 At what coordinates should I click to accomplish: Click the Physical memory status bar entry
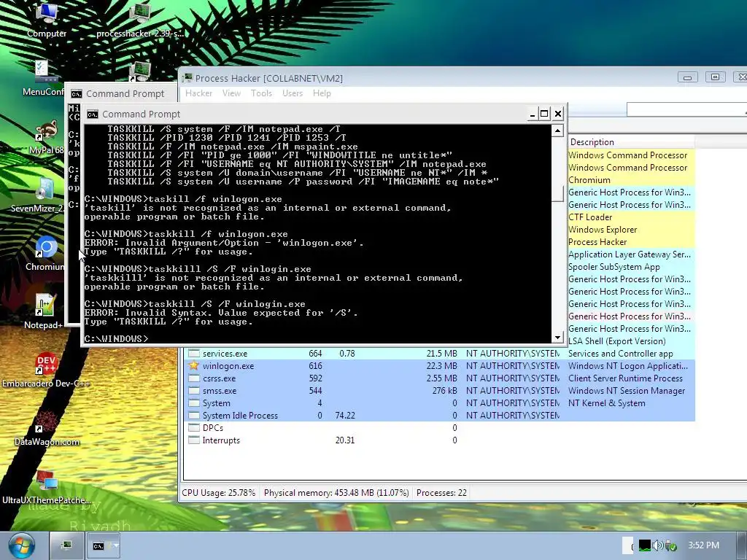tap(336, 493)
